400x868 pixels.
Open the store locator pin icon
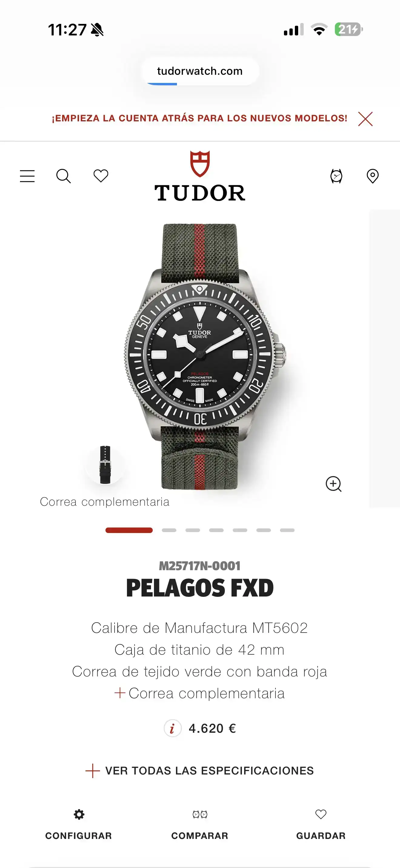tap(373, 176)
